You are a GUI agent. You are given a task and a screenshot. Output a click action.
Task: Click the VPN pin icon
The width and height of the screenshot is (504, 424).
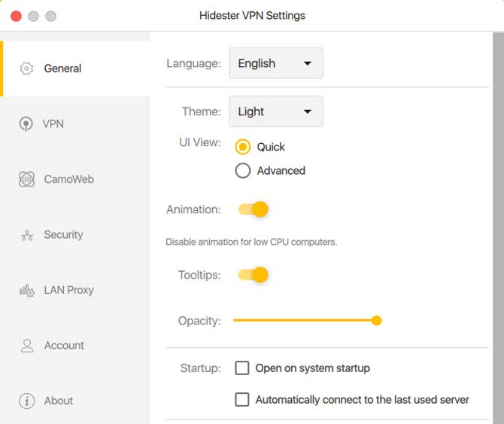26,124
